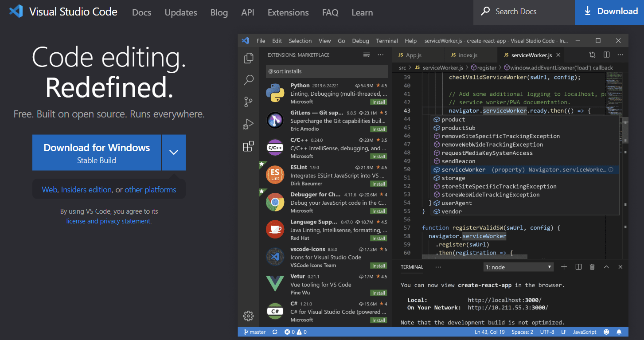Split the editor with split icon
Screen dimensions: 644x340
click(606, 55)
